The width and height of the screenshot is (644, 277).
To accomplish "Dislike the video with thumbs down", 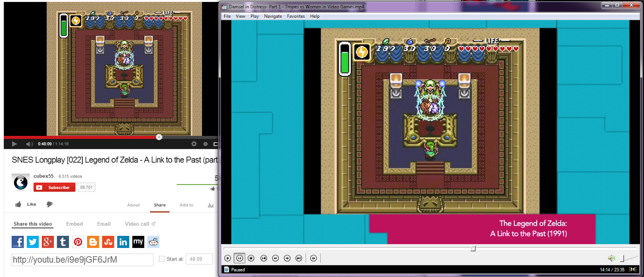I will pyautogui.click(x=50, y=204).
